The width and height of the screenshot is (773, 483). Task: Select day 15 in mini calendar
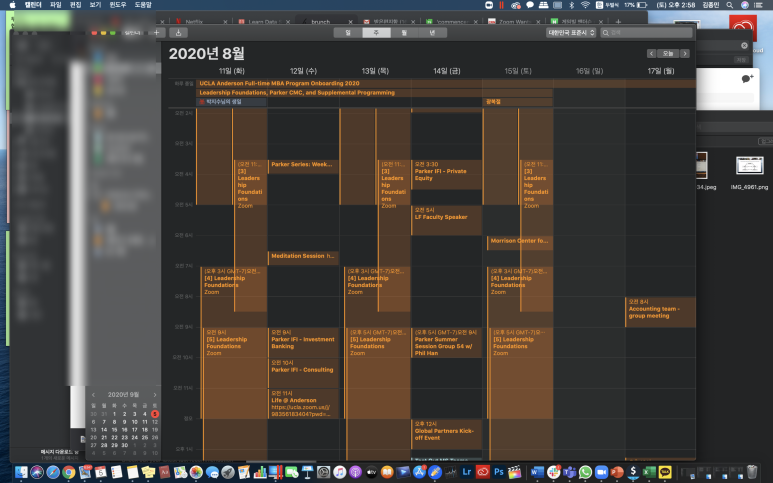114,430
